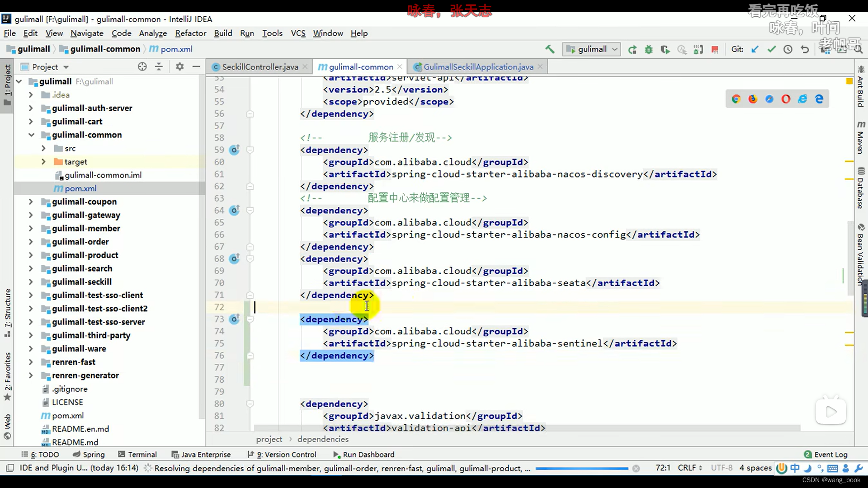The image size is (868, 488).
Task: Open pom.xml preview in Chrome browser icon
Action: point(736,99)
